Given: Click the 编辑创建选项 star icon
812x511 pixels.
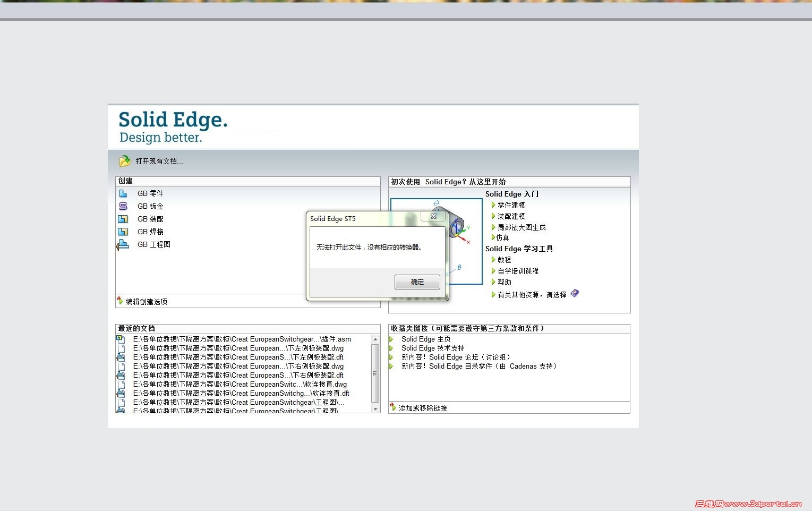Looking at the screenshot, I should pyautogui.click(x=120, y=301).
